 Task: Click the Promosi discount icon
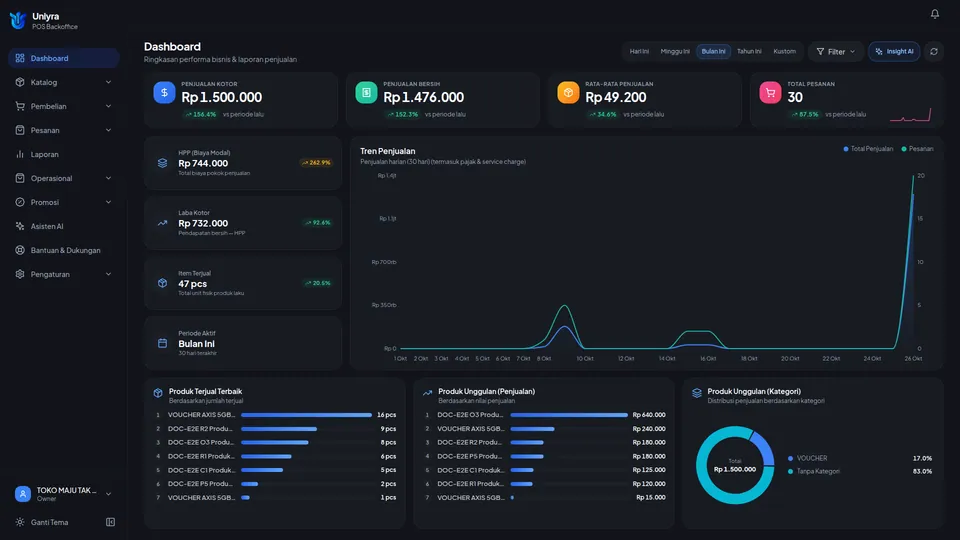pos(20,202)
